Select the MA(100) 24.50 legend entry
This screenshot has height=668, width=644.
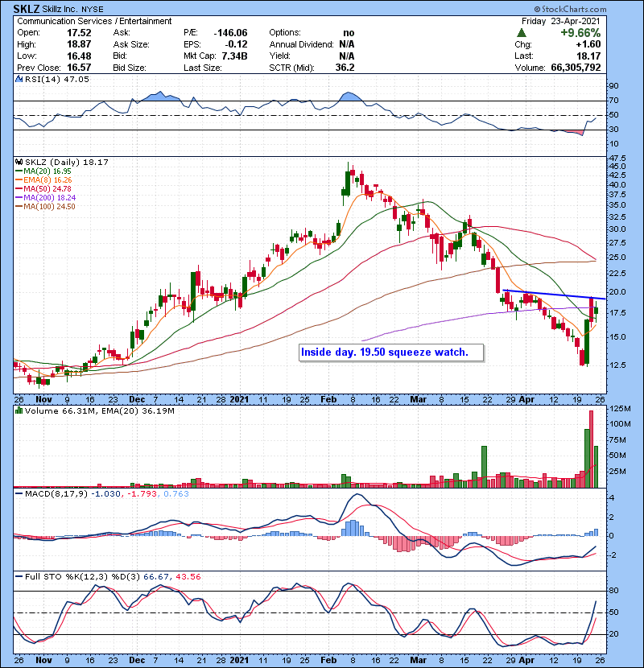pos(46,207)
